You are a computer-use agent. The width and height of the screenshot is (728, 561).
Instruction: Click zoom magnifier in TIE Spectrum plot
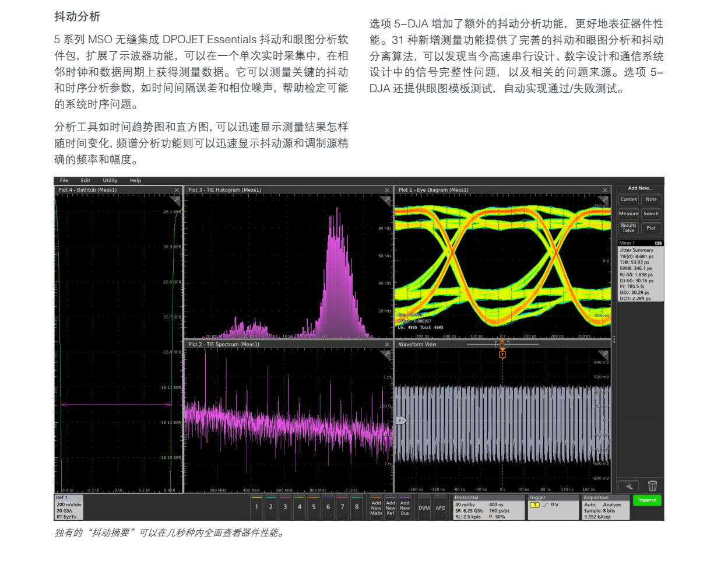point(388,355)
